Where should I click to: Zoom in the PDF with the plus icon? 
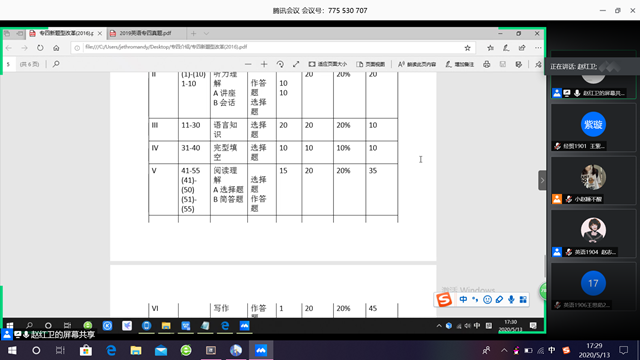[x=264, y=64]
